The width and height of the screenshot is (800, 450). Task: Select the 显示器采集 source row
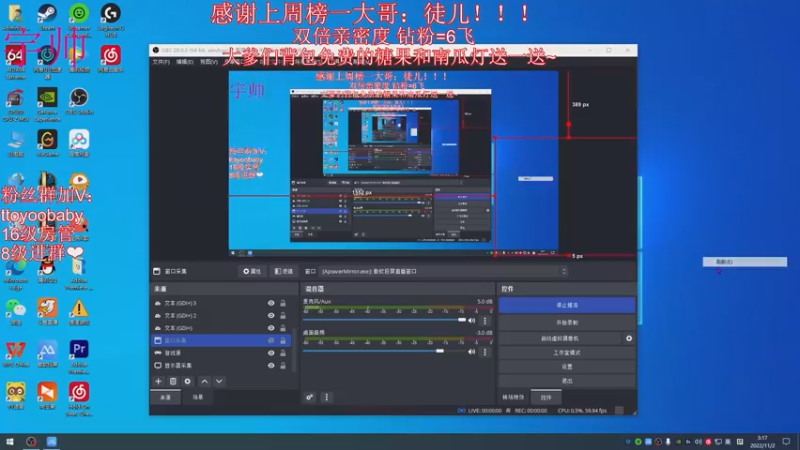[x=222, y=365]
